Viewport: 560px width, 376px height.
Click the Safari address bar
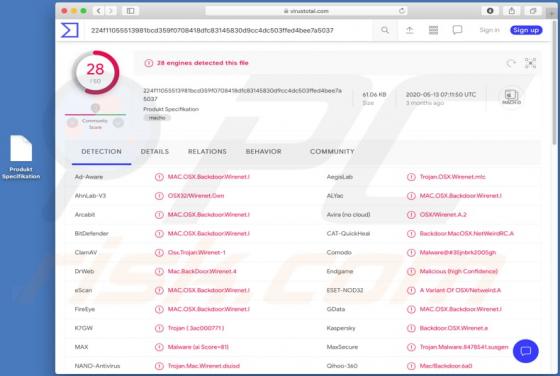point(306,11)
